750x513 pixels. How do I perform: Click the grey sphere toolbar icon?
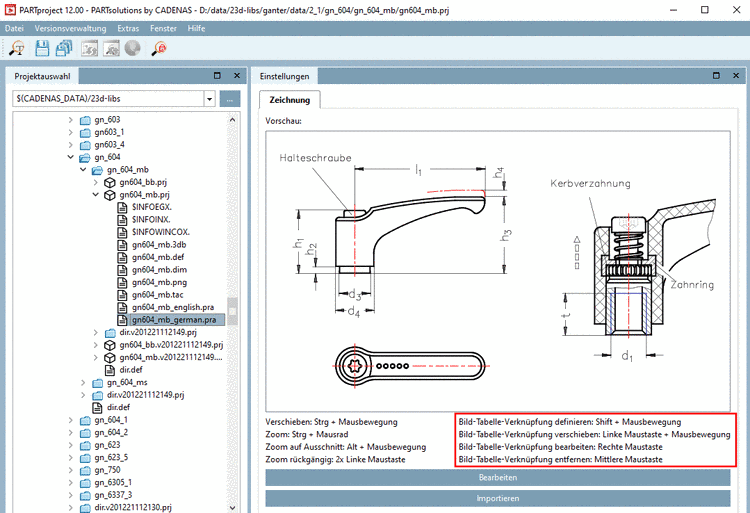[134, 47]
